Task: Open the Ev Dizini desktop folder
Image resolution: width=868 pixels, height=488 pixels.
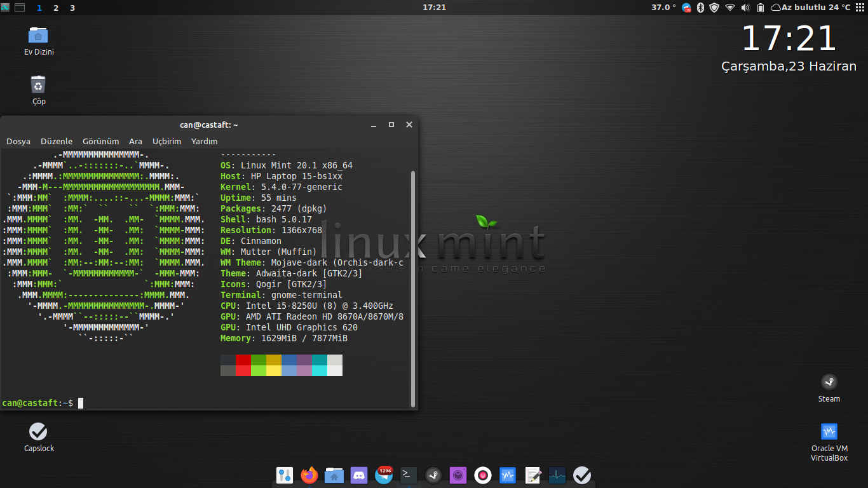Action: point(39,41)
